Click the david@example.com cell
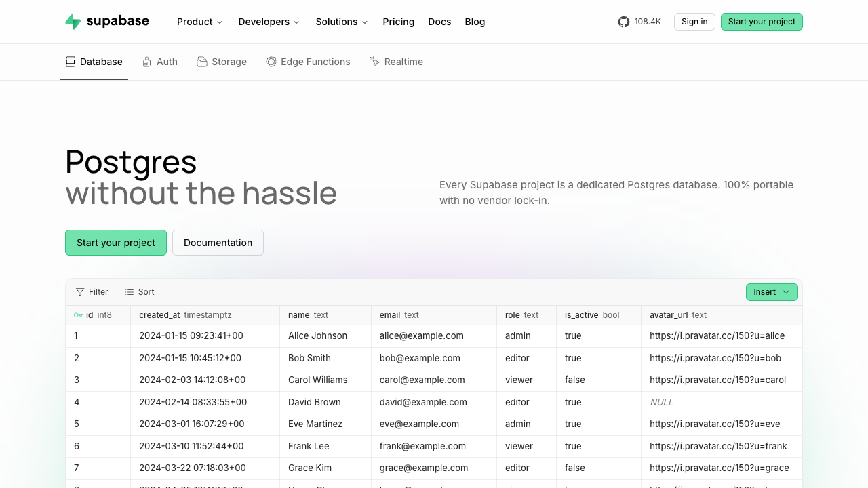The width and height of the screenshot is (868, 488). [434, 402]
